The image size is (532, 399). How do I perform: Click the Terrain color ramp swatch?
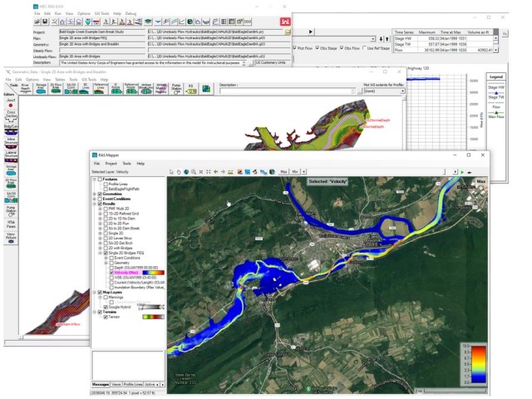point(153,317)
